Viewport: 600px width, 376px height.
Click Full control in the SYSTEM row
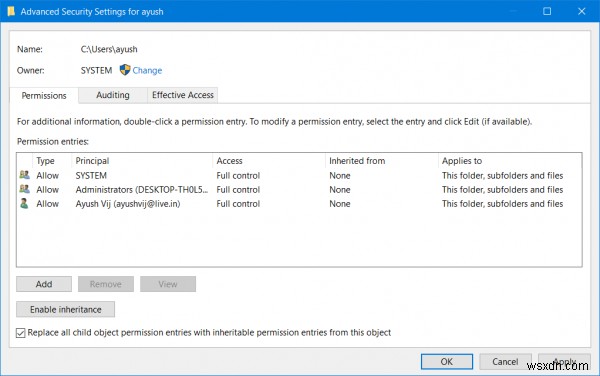coord(238,176)
